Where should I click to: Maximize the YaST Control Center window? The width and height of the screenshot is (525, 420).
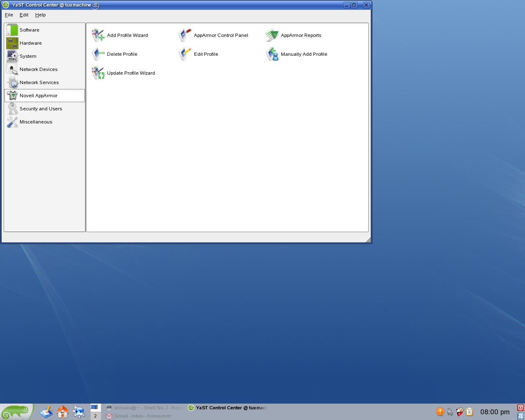coord(354,5)
